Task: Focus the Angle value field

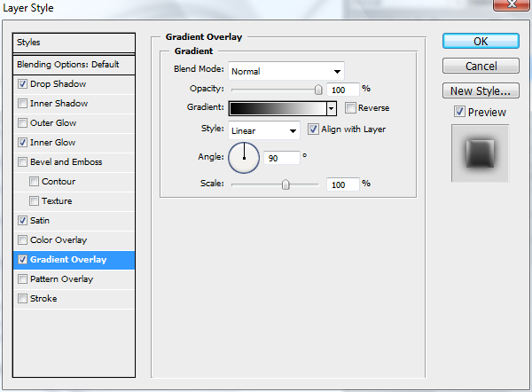Action: pyautogui.click(x=282, y=158)
